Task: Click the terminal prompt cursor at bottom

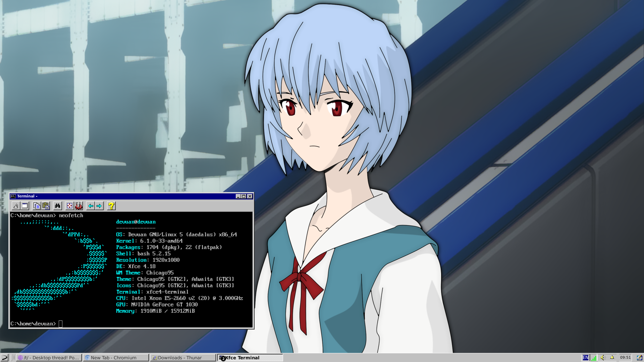Action: click(x=60, y=324)
